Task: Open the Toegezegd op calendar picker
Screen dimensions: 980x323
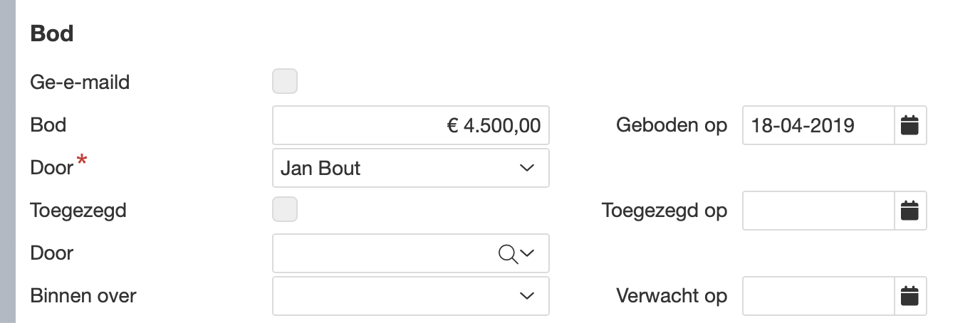Action: tap(909, 211)
